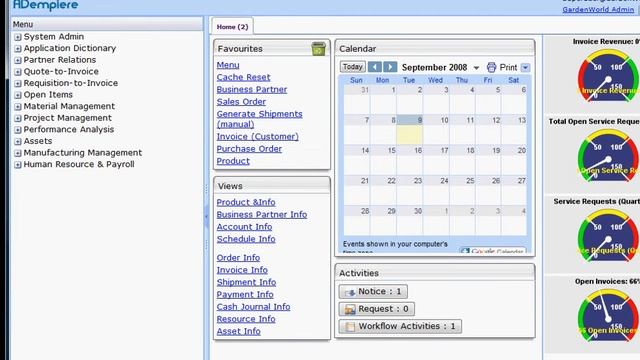Open the calendar options dropdown after Print
The image size is (640, 360).
(525, 67)
